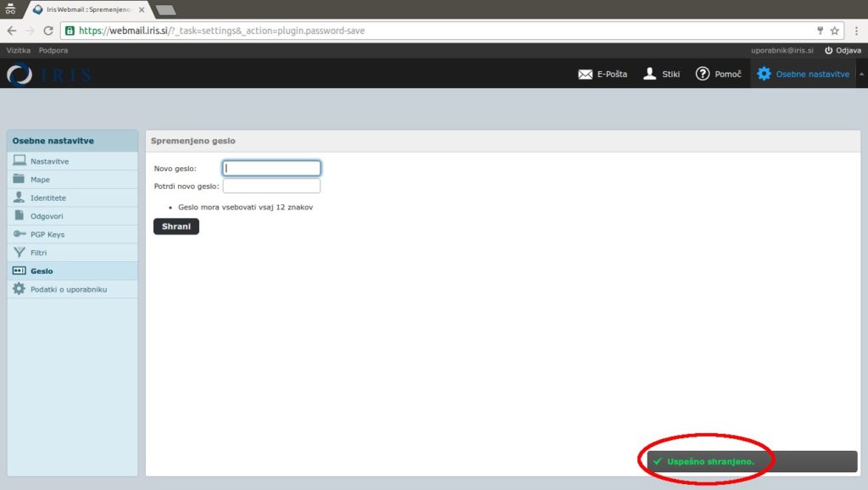The image size is (868, 490).
Task: Open PGP Keys section
Action: (x=47, y=234)
